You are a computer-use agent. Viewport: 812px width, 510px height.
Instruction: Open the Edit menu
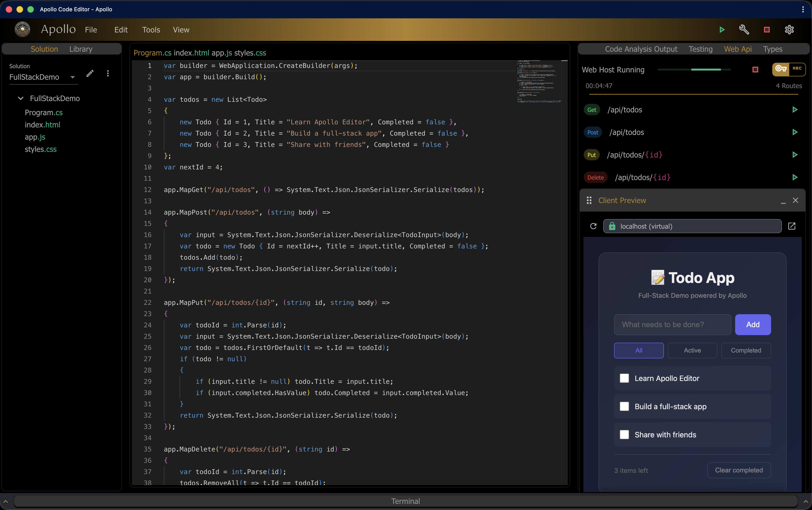click(x=121, y=30)
